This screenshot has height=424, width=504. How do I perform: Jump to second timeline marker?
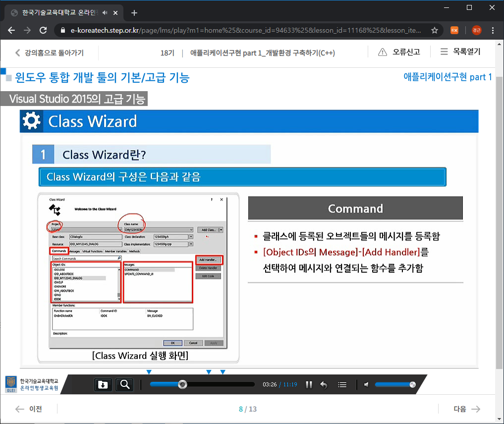pyautogui.click(x=209, y=372)
